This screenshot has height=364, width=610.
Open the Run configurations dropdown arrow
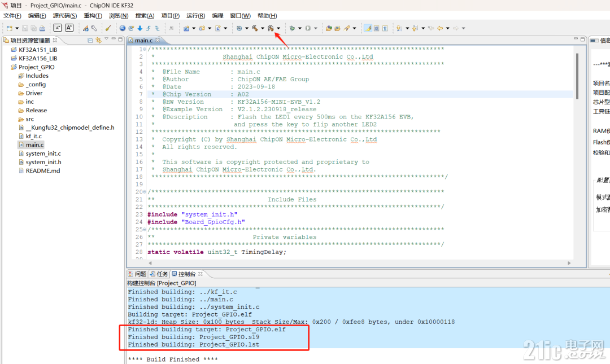(x=316, y=28)
